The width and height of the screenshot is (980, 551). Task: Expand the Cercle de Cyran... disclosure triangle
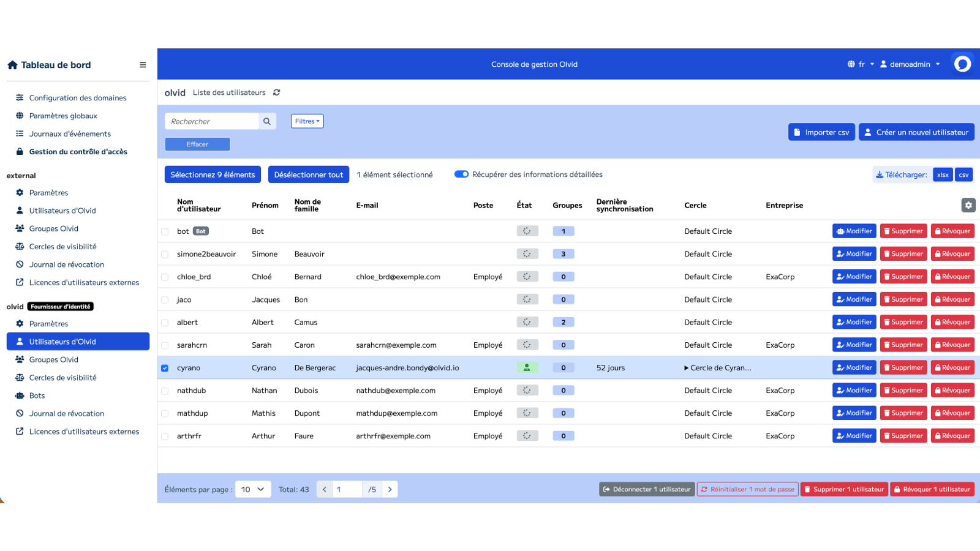(687, 368)
